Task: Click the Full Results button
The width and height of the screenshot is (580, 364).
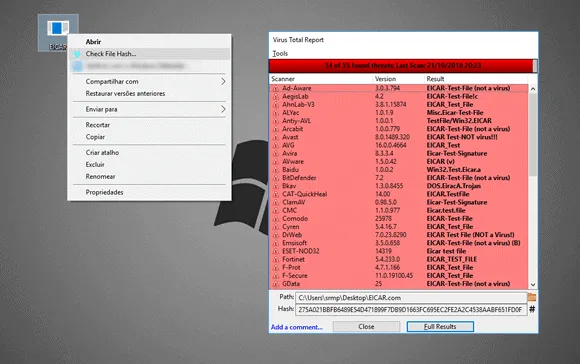Action: tap(440, 327)
